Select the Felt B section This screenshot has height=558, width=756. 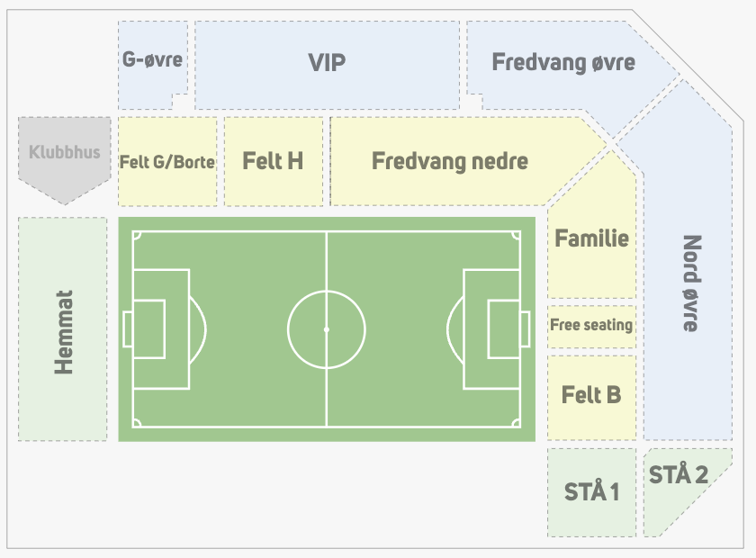pos(591,396)
